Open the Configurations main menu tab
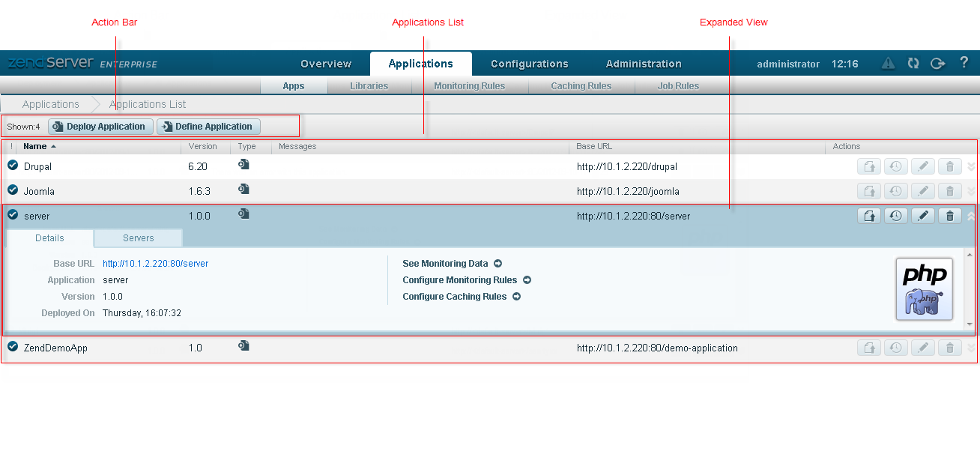 pyautogui.click(x=529, y=64)
